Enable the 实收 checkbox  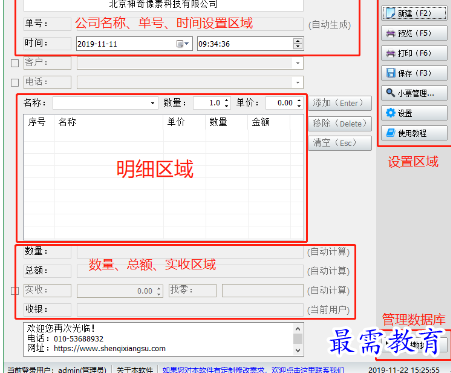tap(15, 291)
